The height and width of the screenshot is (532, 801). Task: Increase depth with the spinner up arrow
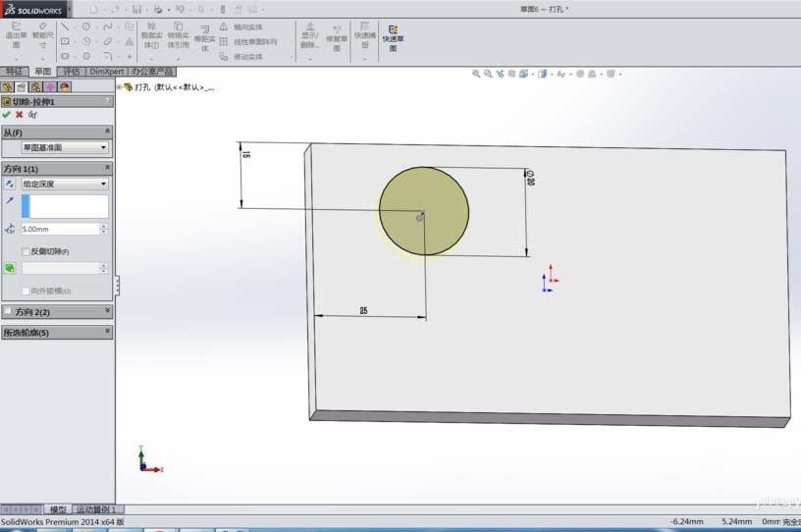(x=104, y=227)
